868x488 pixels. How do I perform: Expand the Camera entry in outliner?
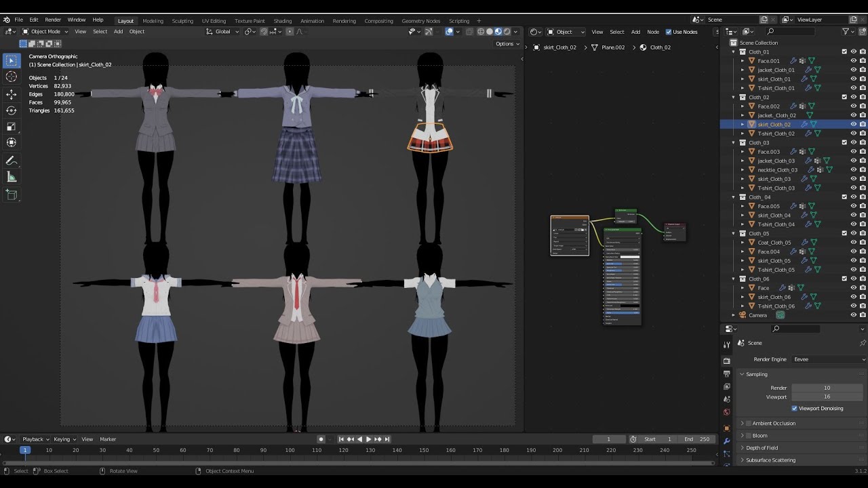coord(734,315)
